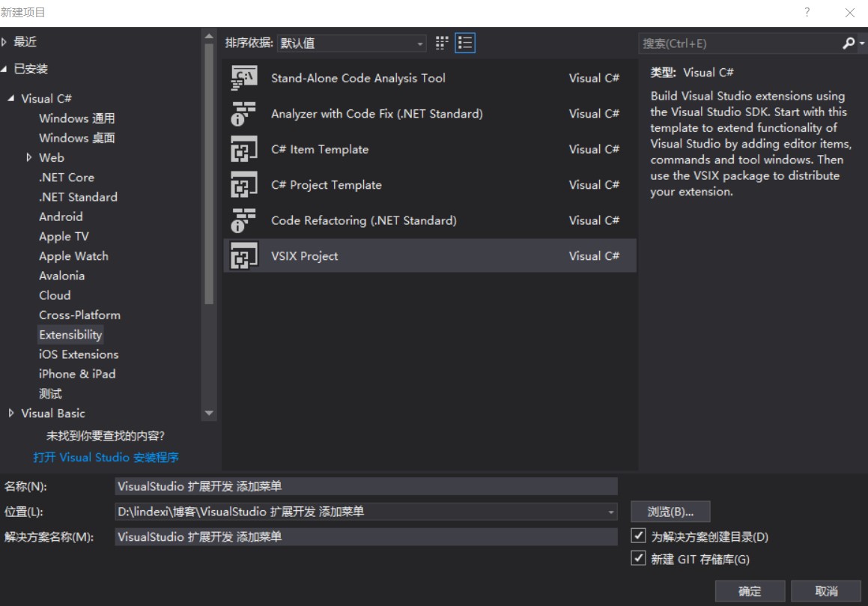Select the Avalonia category

(x=62, y=276)
